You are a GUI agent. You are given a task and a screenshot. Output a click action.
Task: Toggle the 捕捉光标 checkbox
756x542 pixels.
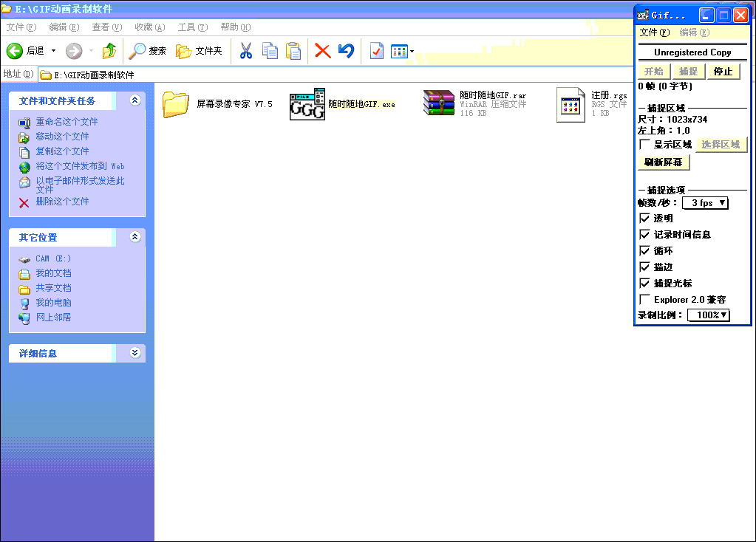point(644,284)
